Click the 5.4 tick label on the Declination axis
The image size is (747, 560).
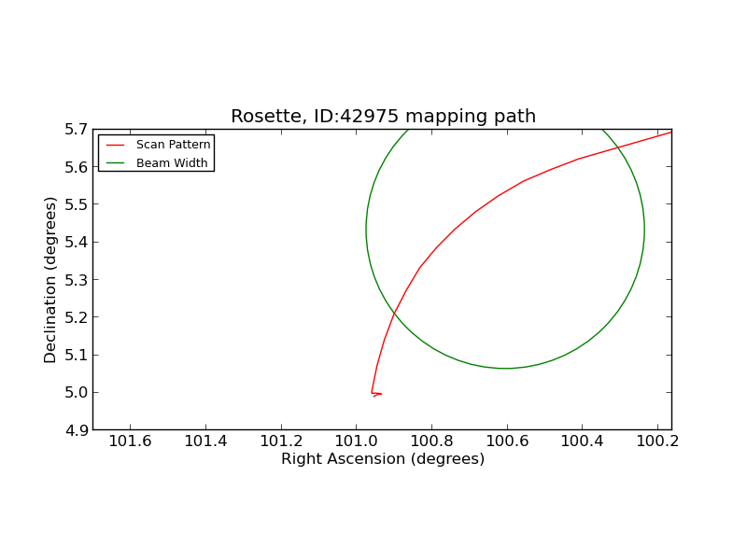tap(77, 243)
